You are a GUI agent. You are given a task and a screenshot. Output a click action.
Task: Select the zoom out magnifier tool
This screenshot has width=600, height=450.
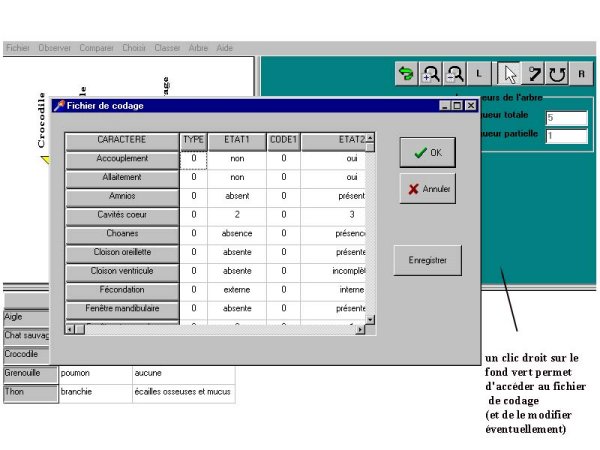455,74
